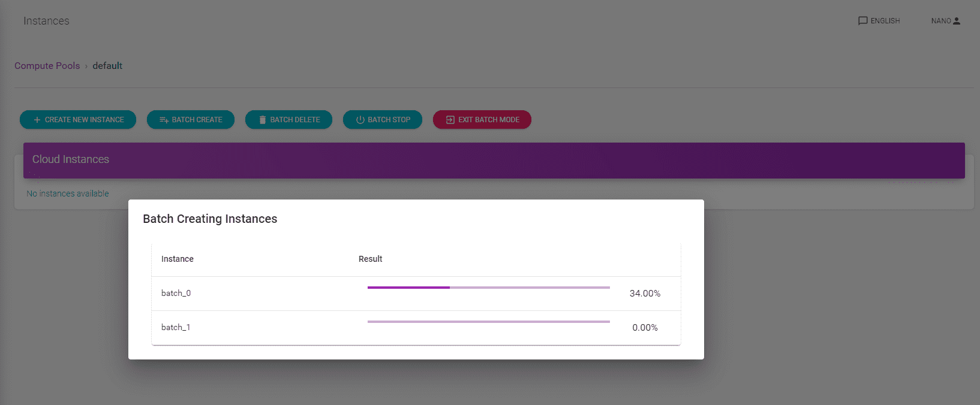Select the batch_1 instance row

pos(176,327)
